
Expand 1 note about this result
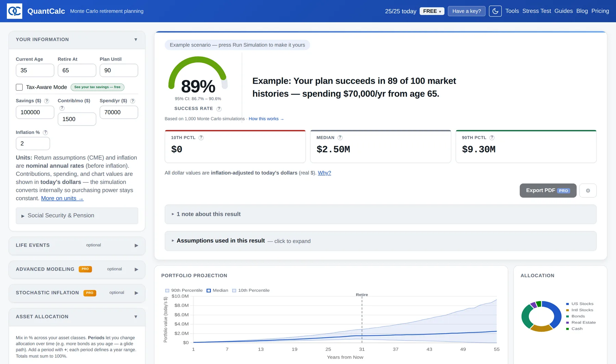coord(381,214)
